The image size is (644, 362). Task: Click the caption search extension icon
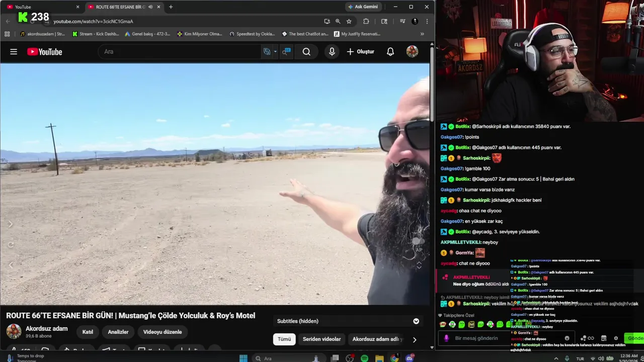tap(286, 52)
